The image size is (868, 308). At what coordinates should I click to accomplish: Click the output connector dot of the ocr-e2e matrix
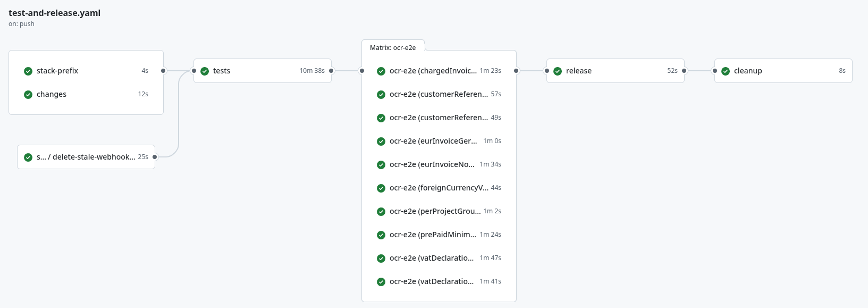[x=516, y=71]
